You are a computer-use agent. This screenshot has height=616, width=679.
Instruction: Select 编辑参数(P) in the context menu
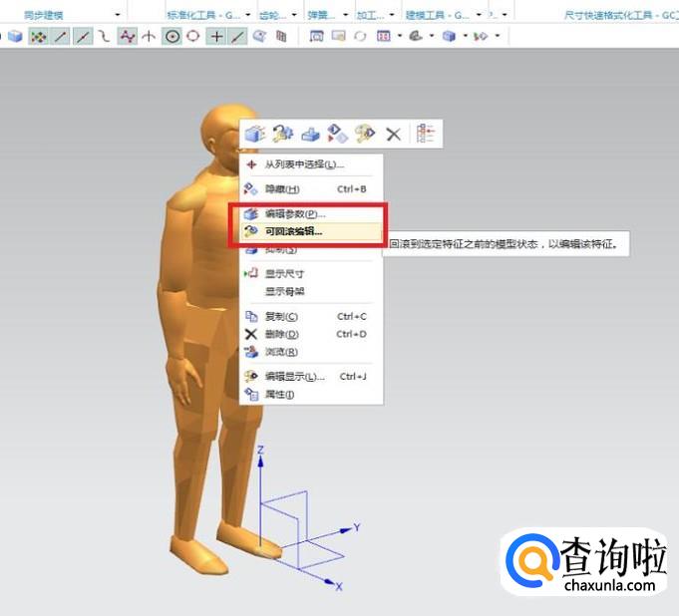(x=294, y=213)
